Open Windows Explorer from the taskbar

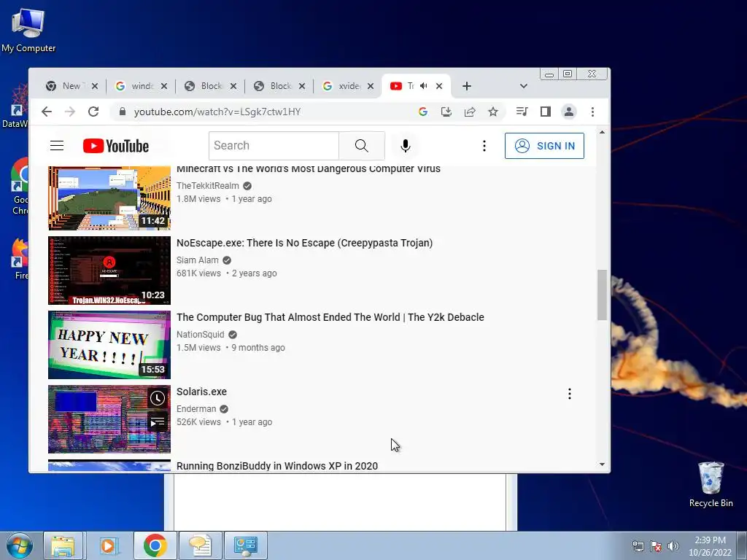[63, 545]
